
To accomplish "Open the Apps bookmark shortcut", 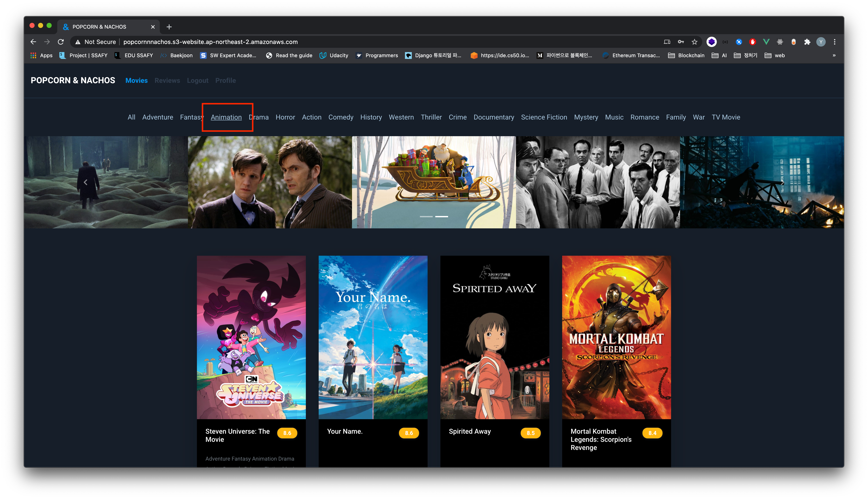I will 41,55.
